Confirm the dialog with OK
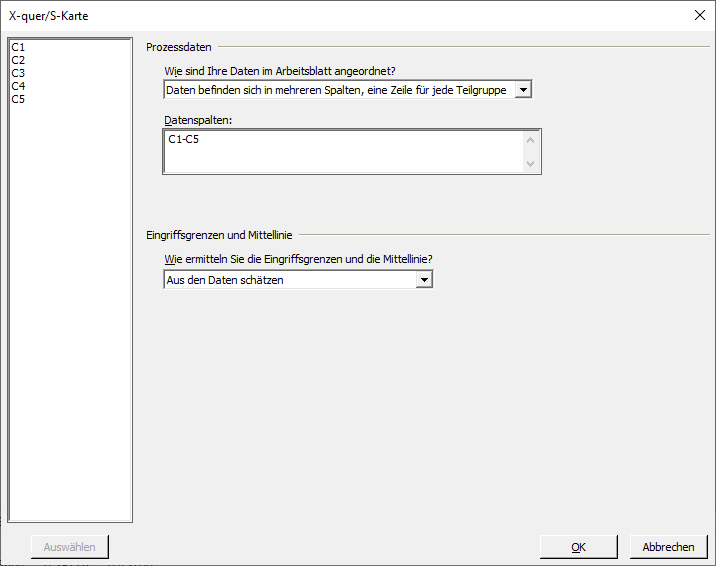 [579, 547]
